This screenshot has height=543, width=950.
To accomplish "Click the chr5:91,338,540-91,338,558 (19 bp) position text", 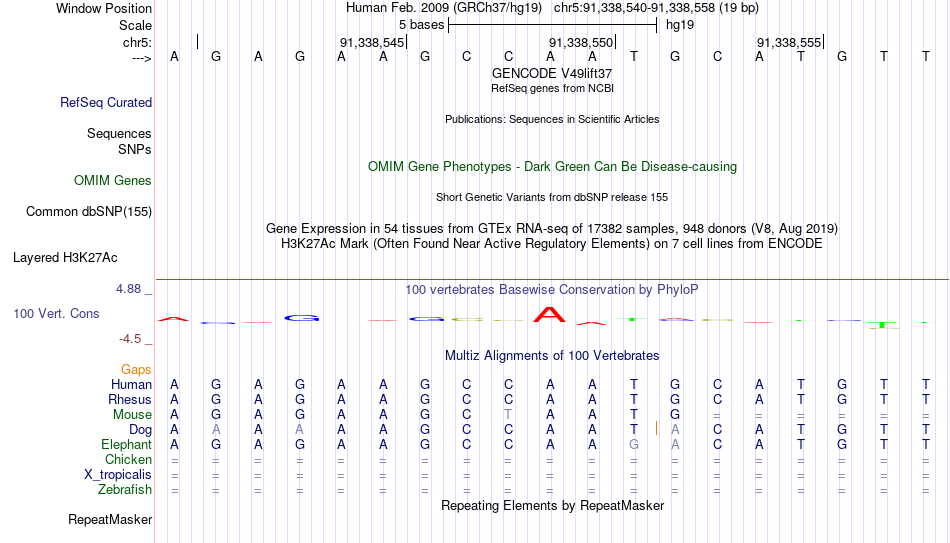I will [656, 8].
